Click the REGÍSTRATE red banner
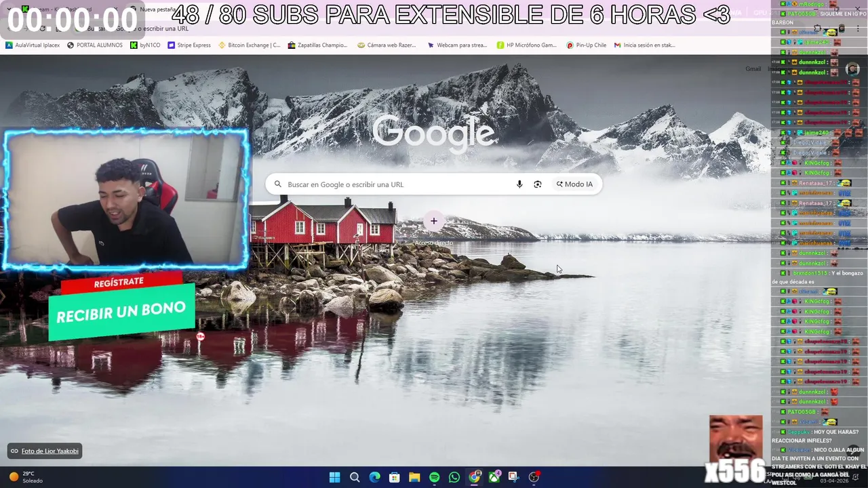868x488 pixels. [121, 282]
